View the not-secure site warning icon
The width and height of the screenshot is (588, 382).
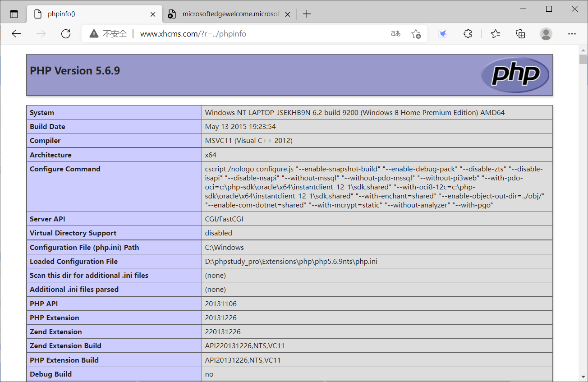94,34
